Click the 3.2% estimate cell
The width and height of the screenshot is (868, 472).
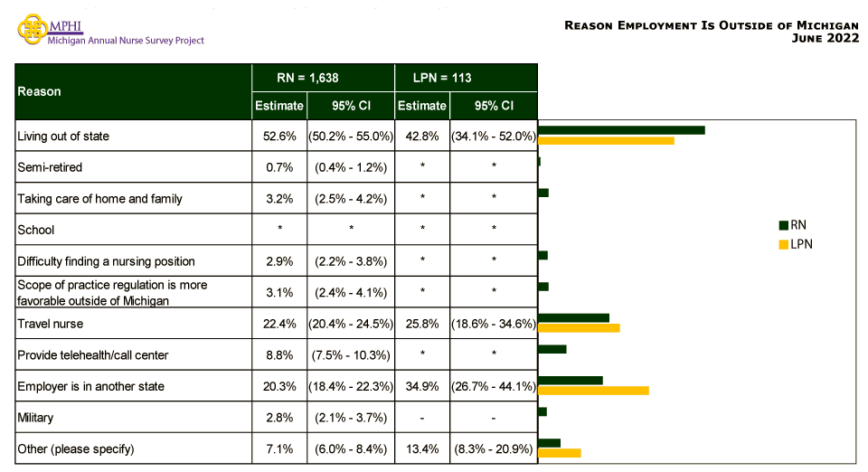[279, 199]
